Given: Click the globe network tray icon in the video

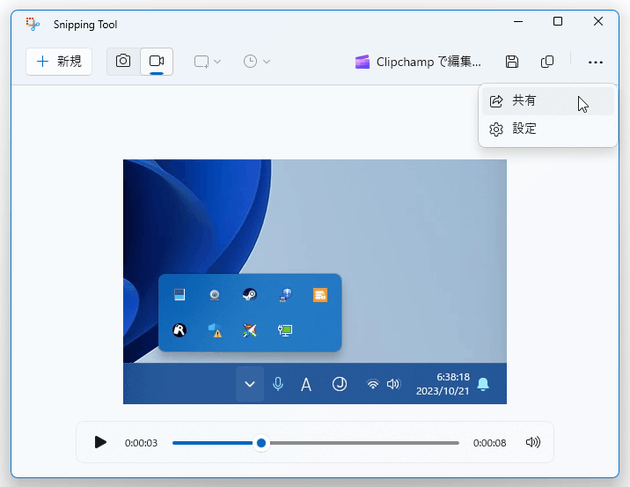Looking at the screenshot, I should (285, 295).
